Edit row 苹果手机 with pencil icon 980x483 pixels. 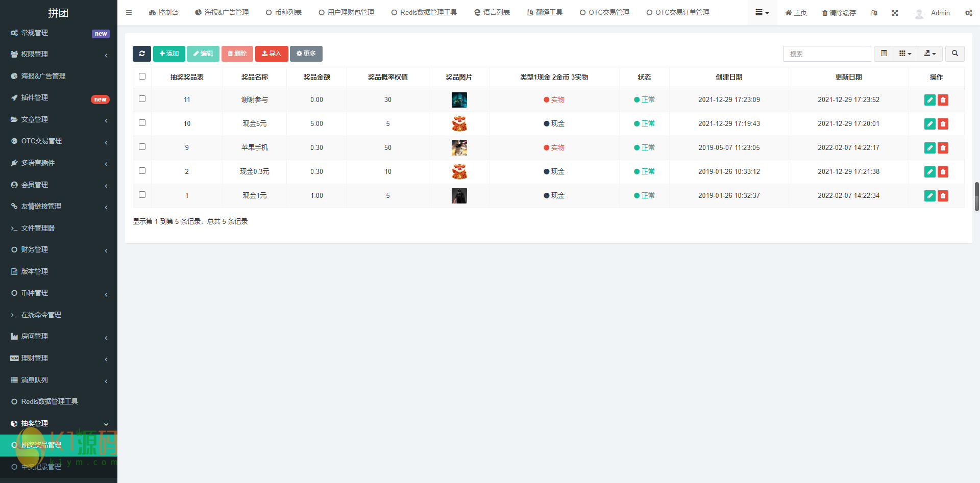(x=930, y=148)
